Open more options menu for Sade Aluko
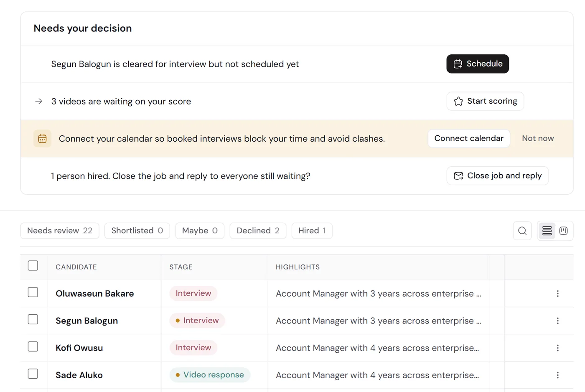 click(x=557, y=375)
